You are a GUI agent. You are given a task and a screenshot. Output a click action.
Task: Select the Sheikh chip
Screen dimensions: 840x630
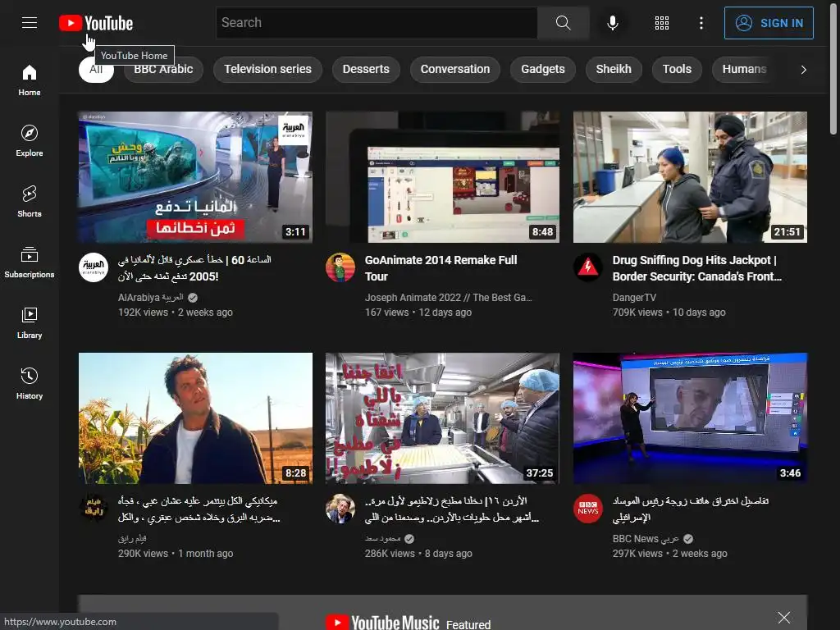pos(614,69)
